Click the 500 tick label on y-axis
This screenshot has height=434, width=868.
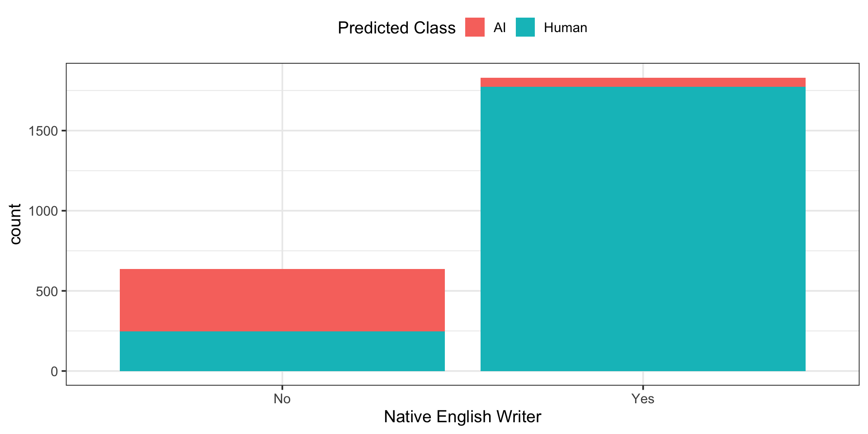[x=46, y=291]
